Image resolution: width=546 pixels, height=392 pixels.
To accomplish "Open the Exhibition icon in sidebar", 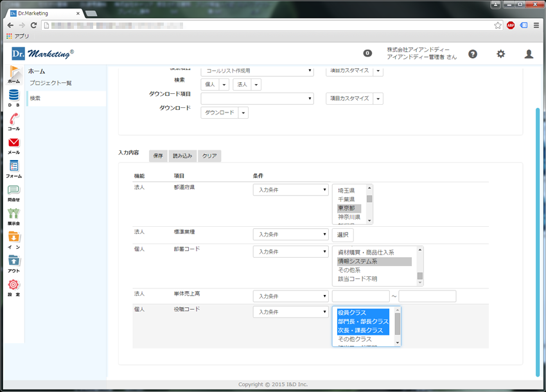I will (x=13, y=215).
